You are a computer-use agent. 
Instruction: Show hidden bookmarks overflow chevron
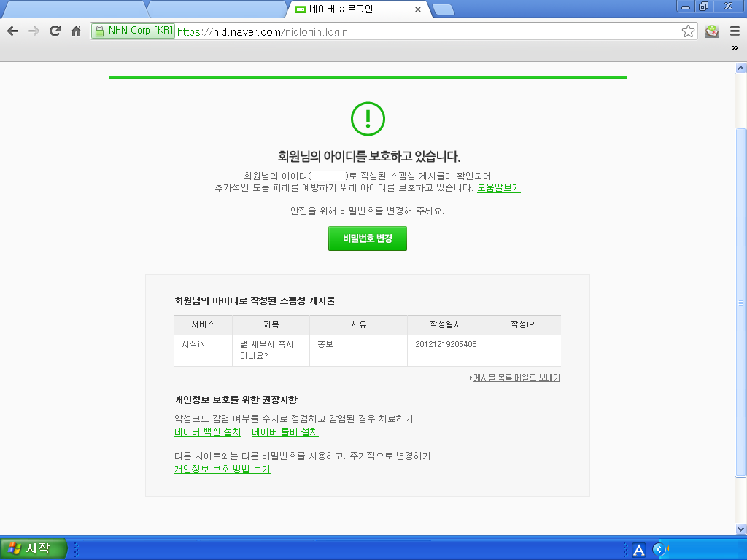[x=735, y=48]
